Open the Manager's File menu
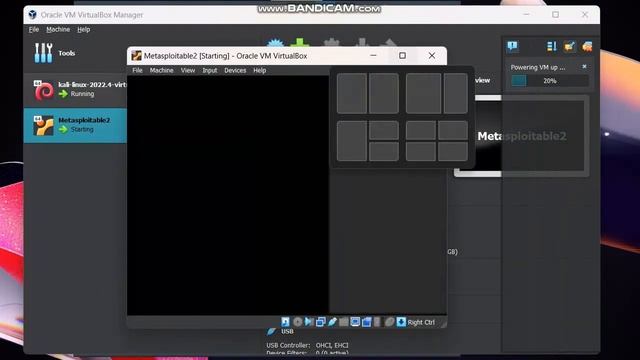The width and height of the screenshot is (640, 360). pyautogui.click(x=34, y=29)
